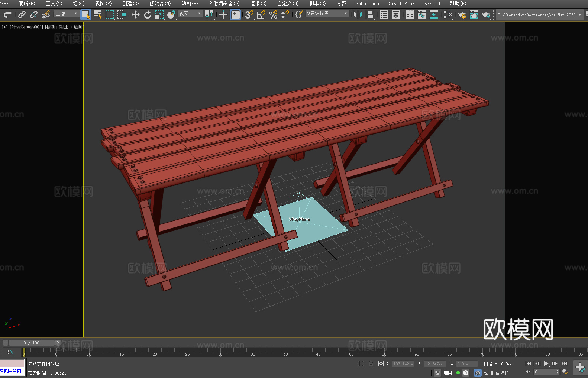Open the selection filter '全部' dropdown
The height and width of the screenshot is (378, 588).
click(67, 13)
